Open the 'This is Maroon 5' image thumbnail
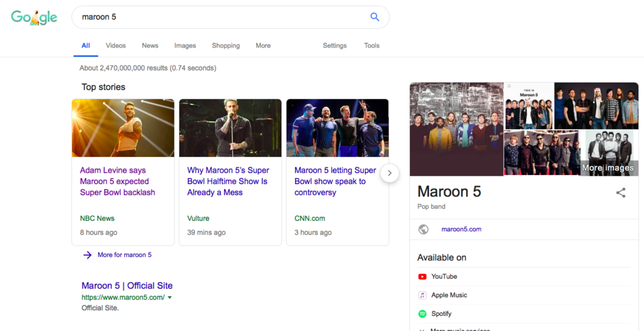 529,106
